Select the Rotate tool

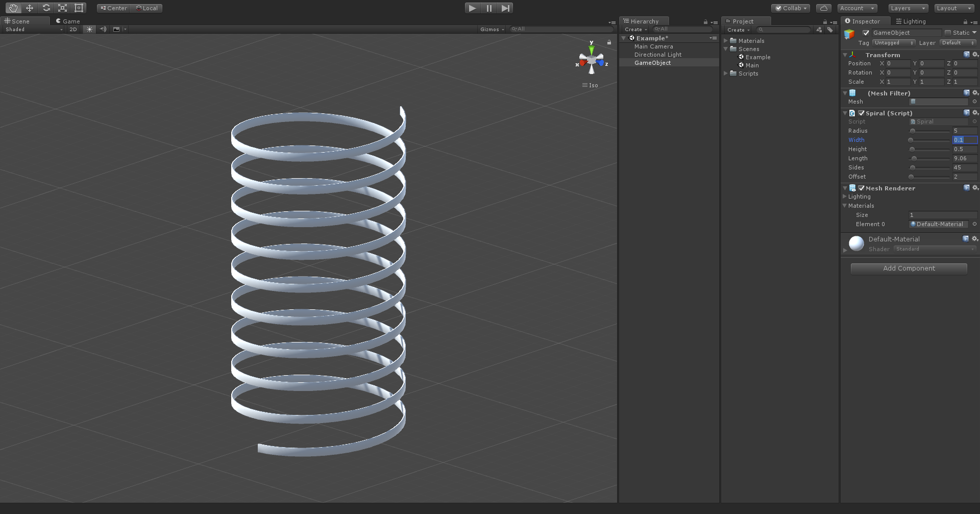coord(46,8)
